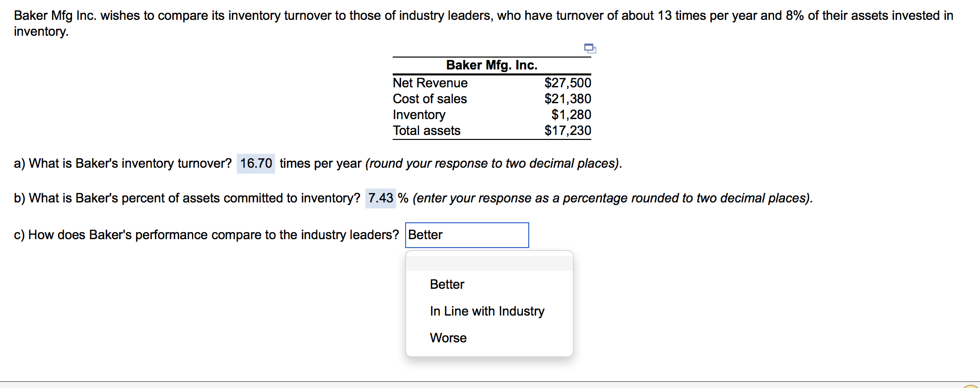Click the inventory turnover answer field showing 16.70

(256, 163)
